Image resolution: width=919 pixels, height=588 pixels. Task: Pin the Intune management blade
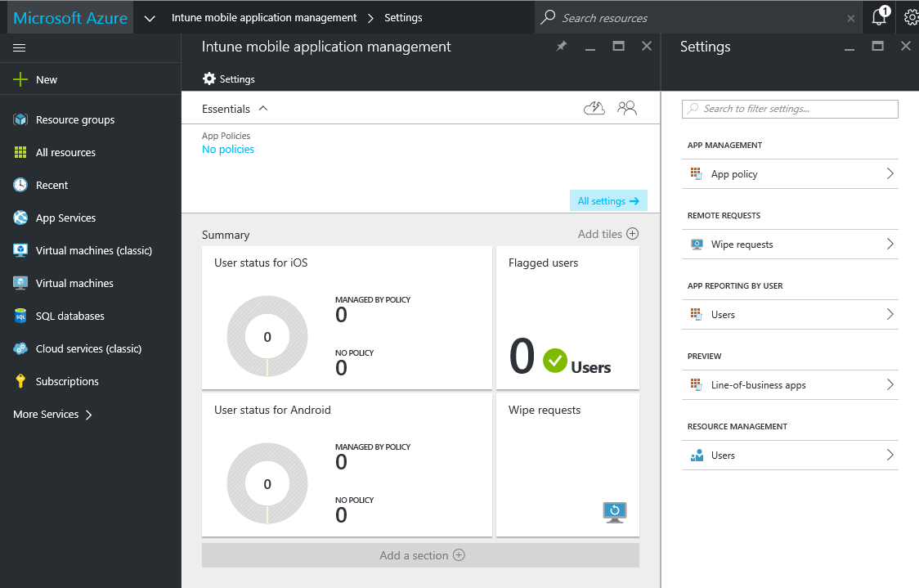[561, 47]
